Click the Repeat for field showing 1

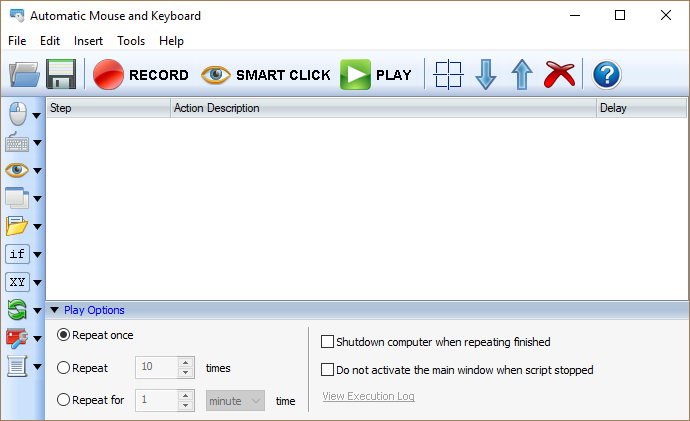tap(157, 400)
